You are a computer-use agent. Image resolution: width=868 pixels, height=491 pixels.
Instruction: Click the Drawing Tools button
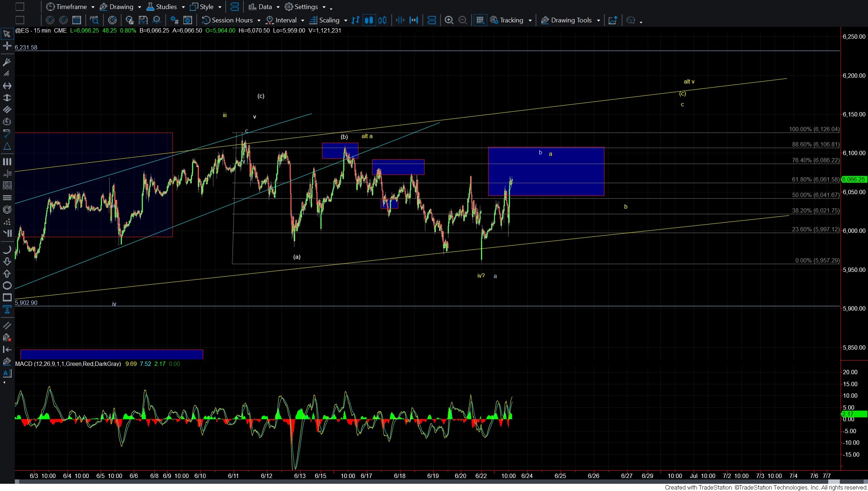[566, 20]
